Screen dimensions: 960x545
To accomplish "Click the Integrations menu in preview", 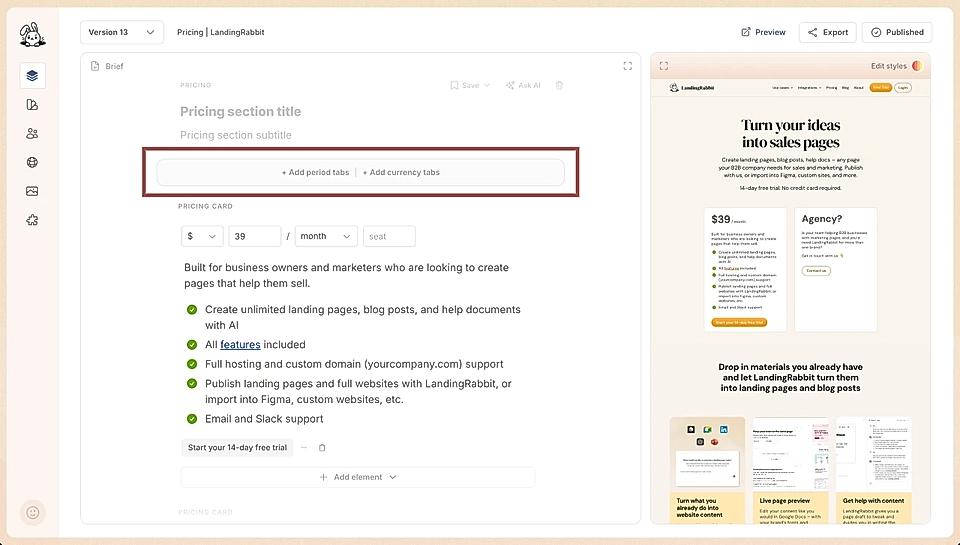I will [x=809, y=88].
